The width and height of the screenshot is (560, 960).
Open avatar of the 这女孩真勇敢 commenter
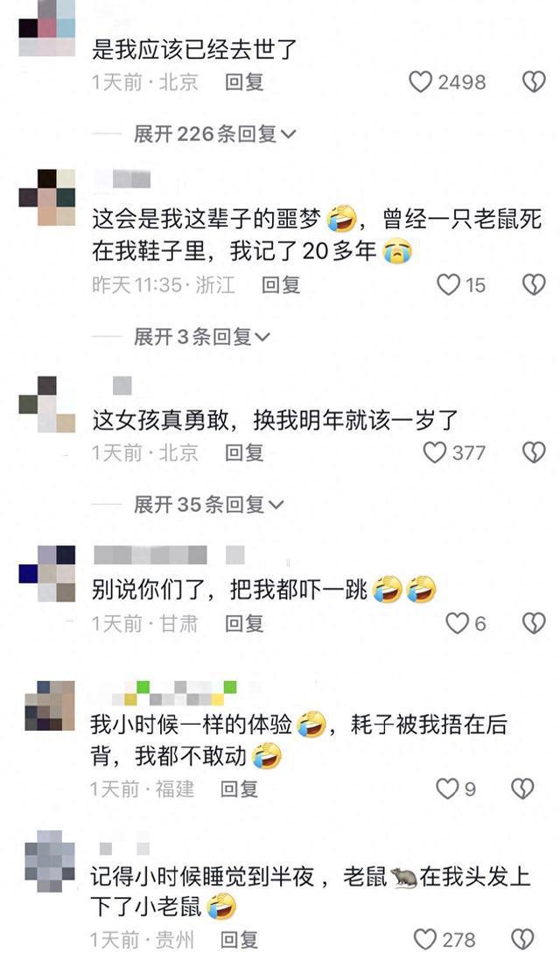coord(47,404)
